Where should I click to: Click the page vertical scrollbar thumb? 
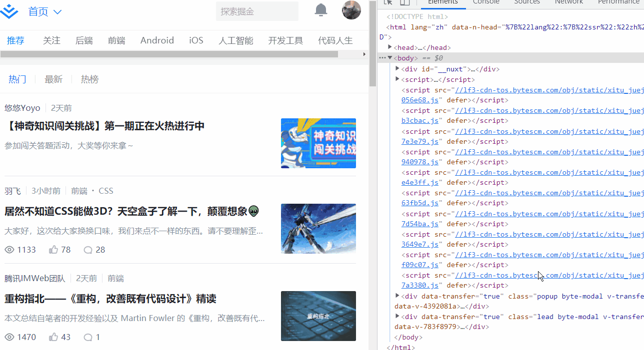pyautogui.click(x=372, y=44)
